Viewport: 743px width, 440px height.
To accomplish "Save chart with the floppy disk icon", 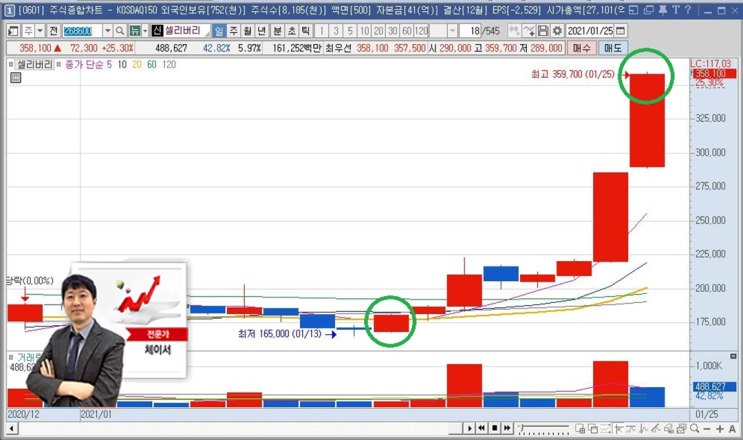I will (x=543, y=31).
